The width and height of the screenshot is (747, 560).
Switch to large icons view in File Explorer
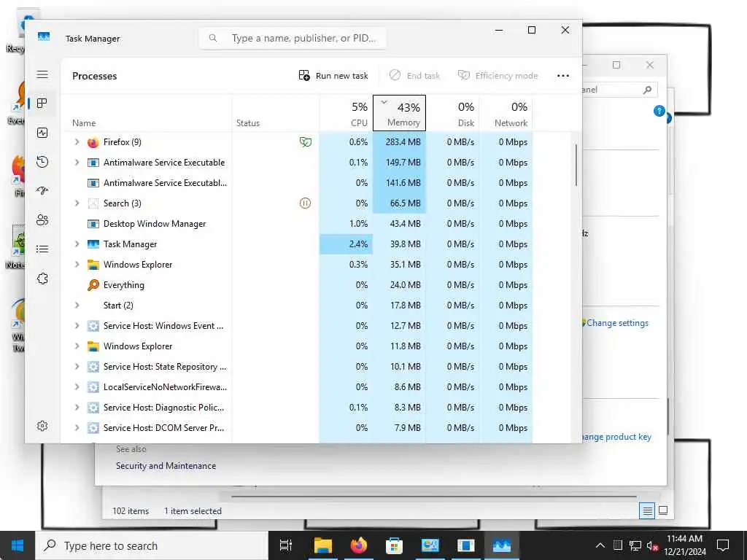(x=662, y=510)
